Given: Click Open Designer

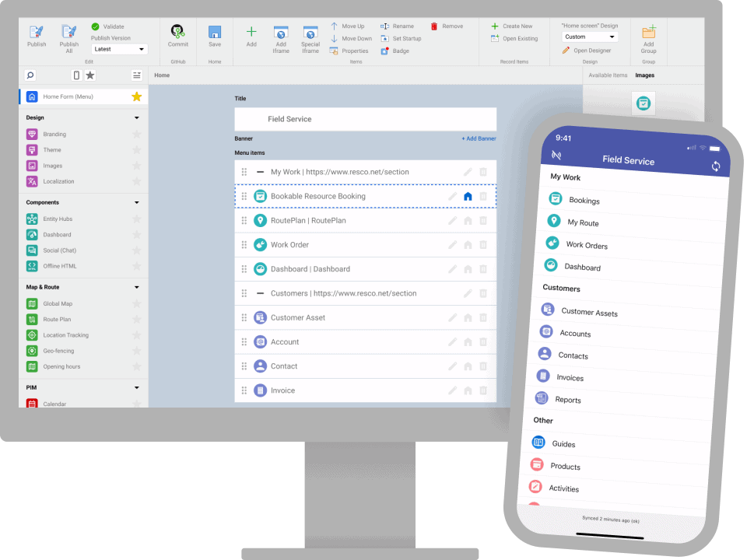Looking at the screenshot, I should tap(587, 51).
